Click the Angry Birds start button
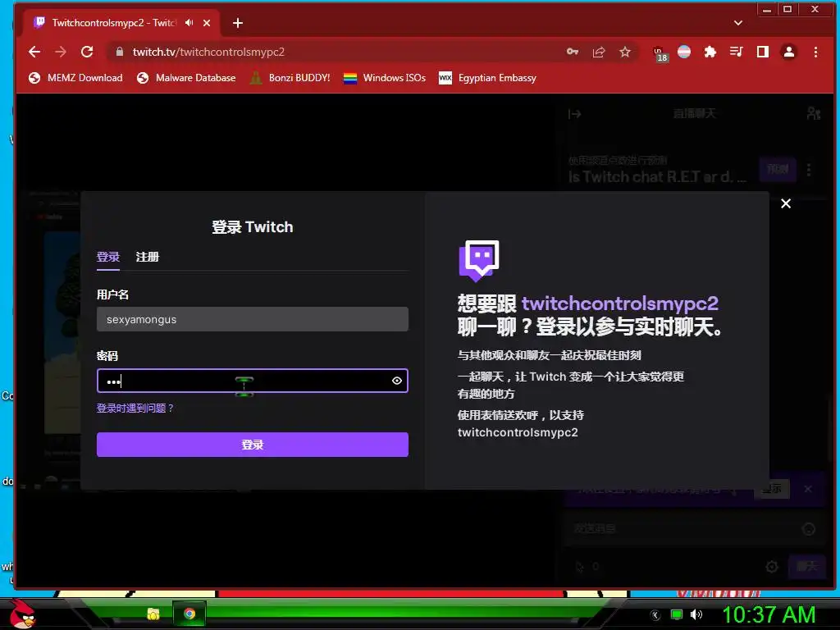Viewport: 840px width, 630px height. coord(22,614)
